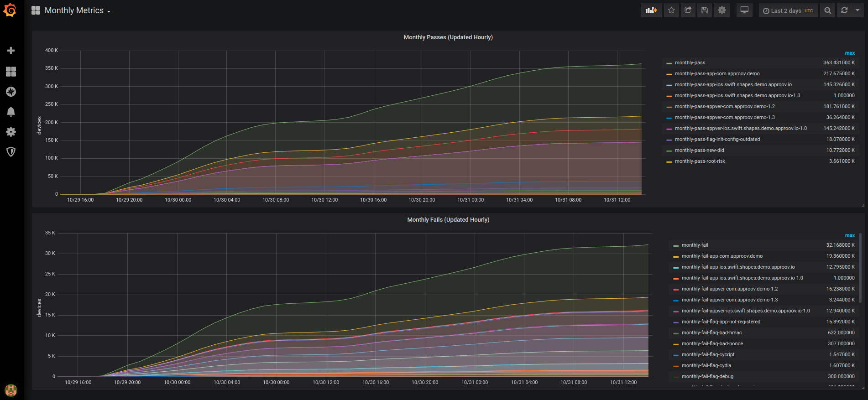This screenshot has width=868, height=400.
Task: Zoom out the time range
Action: click(827, 10)
